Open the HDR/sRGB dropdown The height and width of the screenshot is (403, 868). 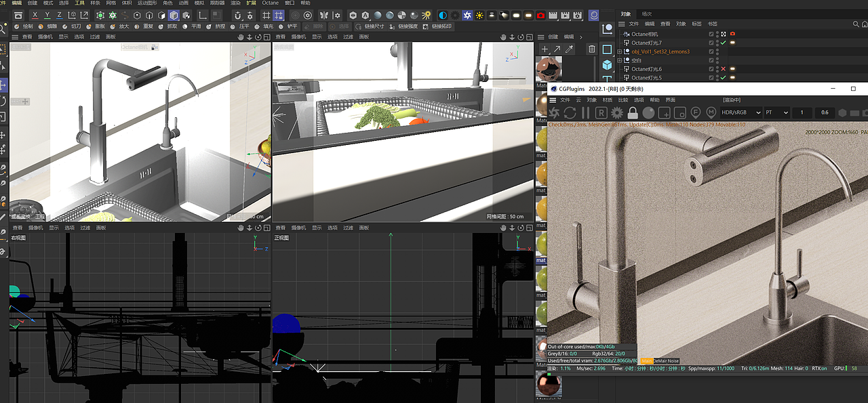(x=741, y=112)
